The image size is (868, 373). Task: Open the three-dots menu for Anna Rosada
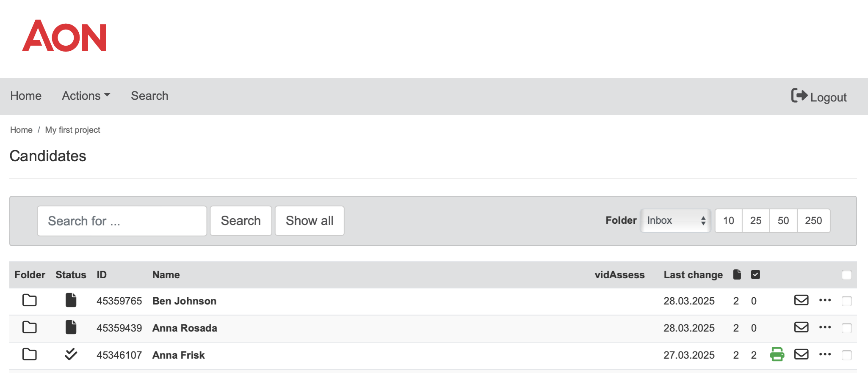pos(825,327)
